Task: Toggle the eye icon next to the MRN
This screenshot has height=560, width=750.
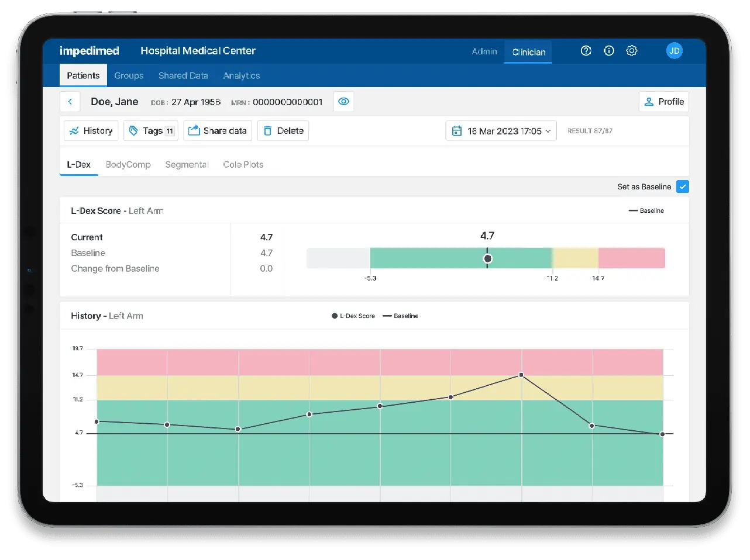Action: 343,101
